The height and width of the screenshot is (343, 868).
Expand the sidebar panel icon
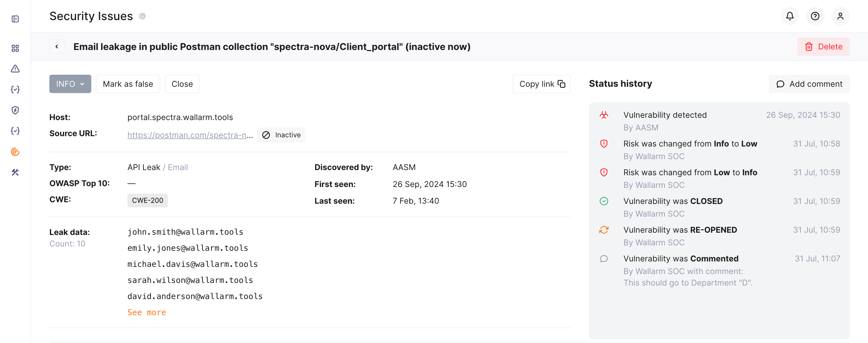(15, 19)
